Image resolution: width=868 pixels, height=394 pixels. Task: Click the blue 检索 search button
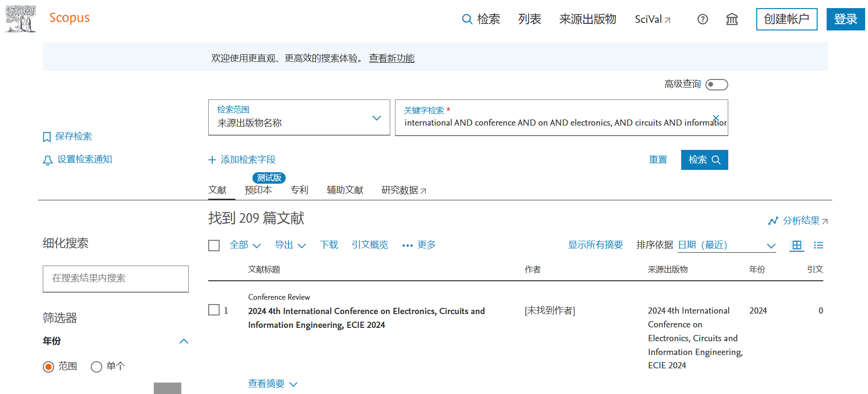(x=704, y=160)
